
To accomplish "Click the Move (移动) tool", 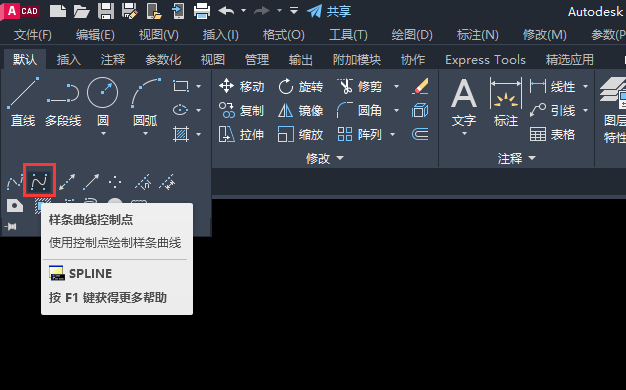I will point(241,86).
